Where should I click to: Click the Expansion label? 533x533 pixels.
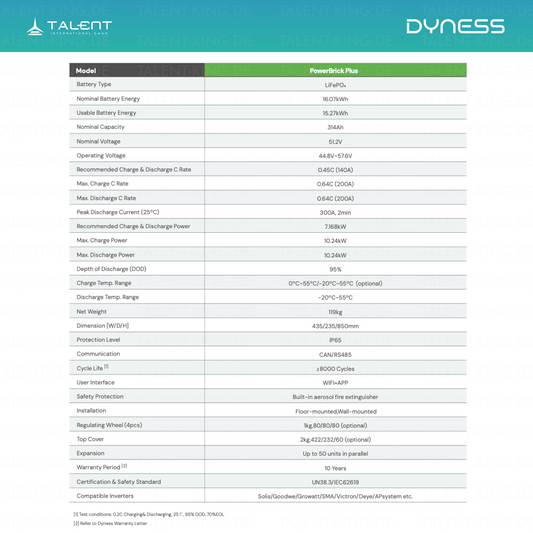tap(90, 453)
